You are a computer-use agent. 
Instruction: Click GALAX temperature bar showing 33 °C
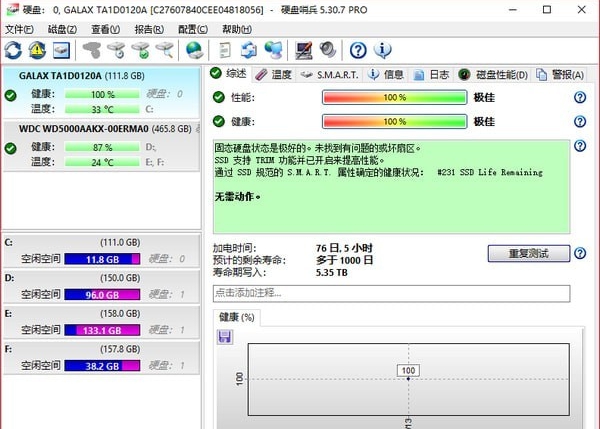click(x=102, y=109)
